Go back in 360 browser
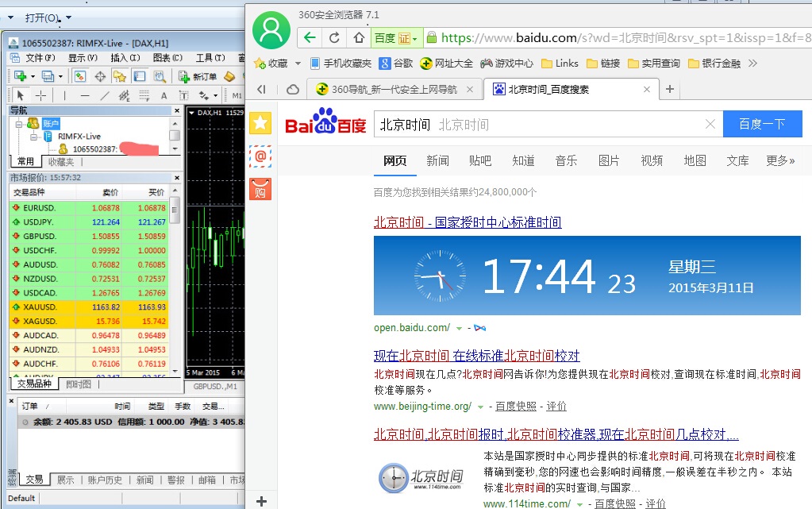The image size is (812, 509). pyautogui.click(x=310, y=37)
